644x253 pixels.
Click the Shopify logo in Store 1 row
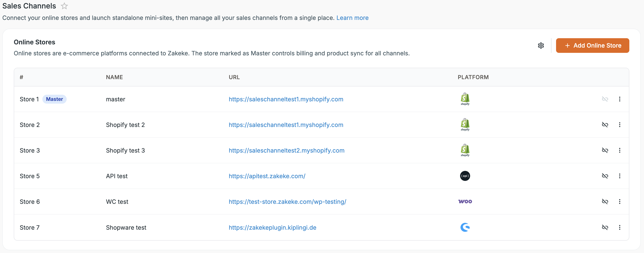pos(465,99)
